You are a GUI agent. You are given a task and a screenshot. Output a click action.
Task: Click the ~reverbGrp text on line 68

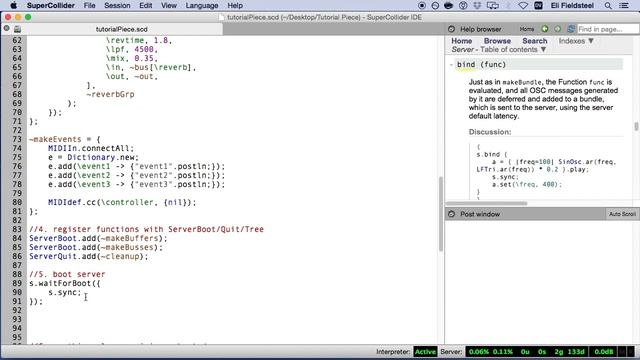coord(110,94)
